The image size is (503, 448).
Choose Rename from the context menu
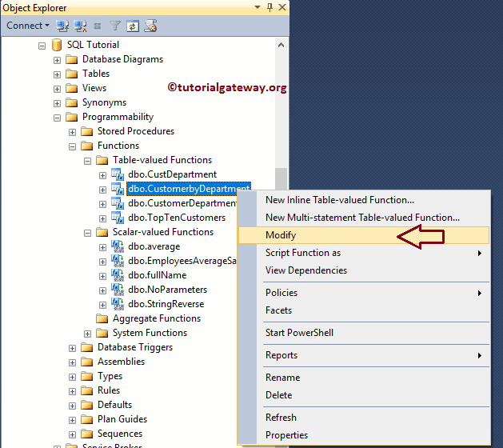point(364,378)
